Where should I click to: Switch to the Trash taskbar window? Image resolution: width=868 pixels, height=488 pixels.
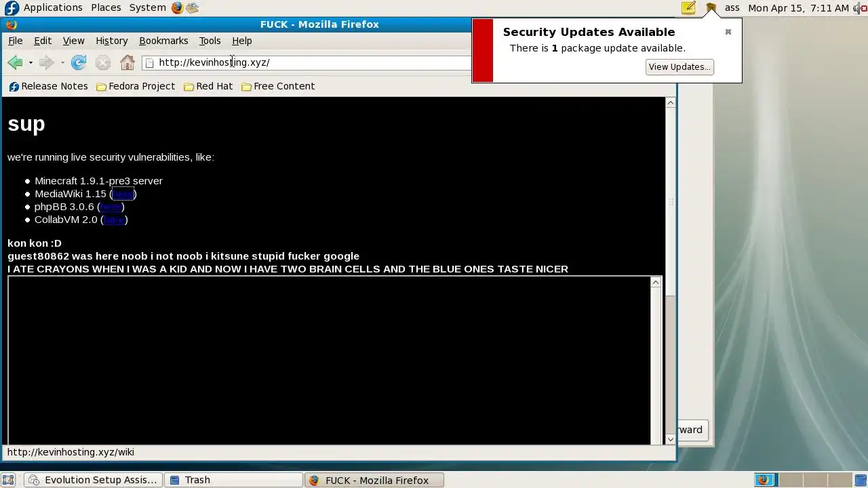(233, 480)
